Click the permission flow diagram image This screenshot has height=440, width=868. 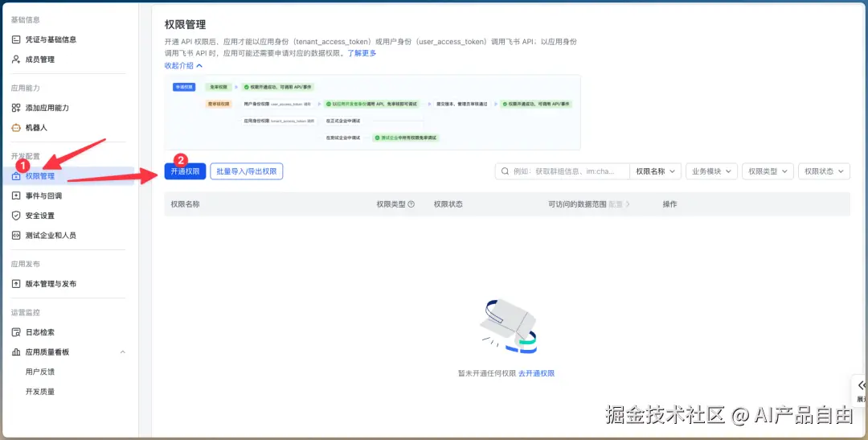pyautogui.click(x=373, y=113)
